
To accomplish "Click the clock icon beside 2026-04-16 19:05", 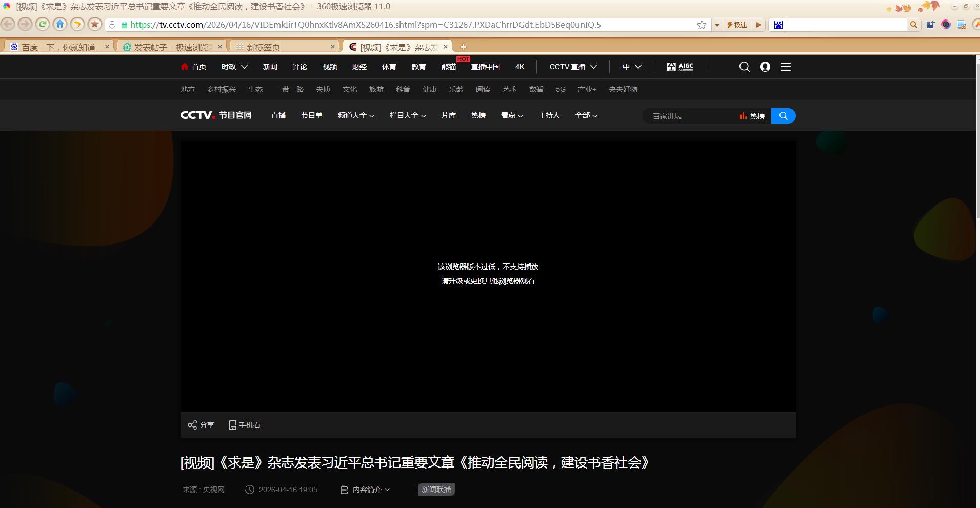I will (250, 490).
